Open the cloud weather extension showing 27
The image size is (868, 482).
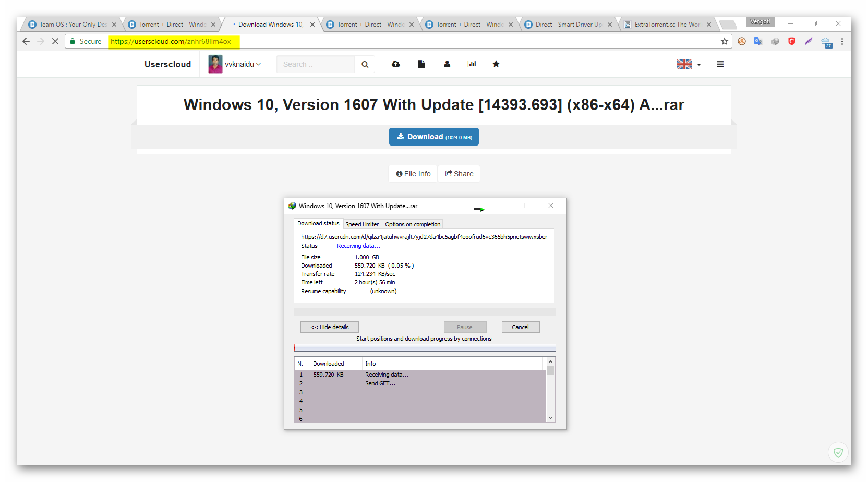[826, 42]
